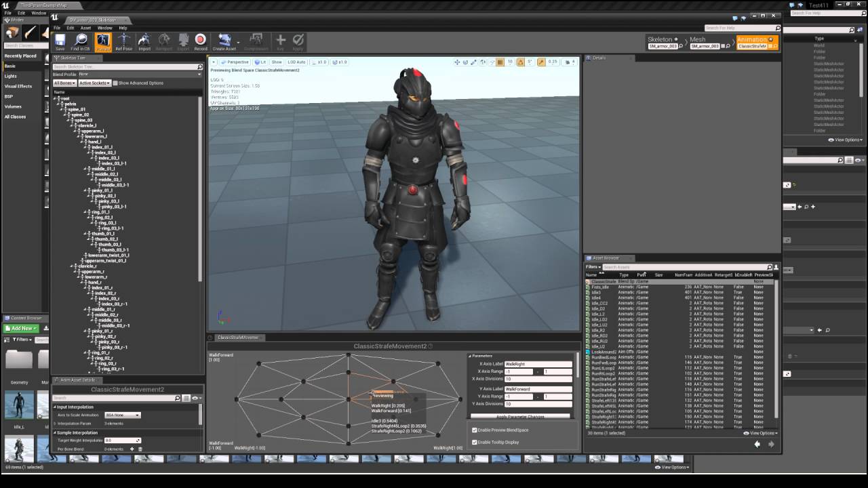Toggle Enable Preview BlendSpace checkbox

coord(474,430)
